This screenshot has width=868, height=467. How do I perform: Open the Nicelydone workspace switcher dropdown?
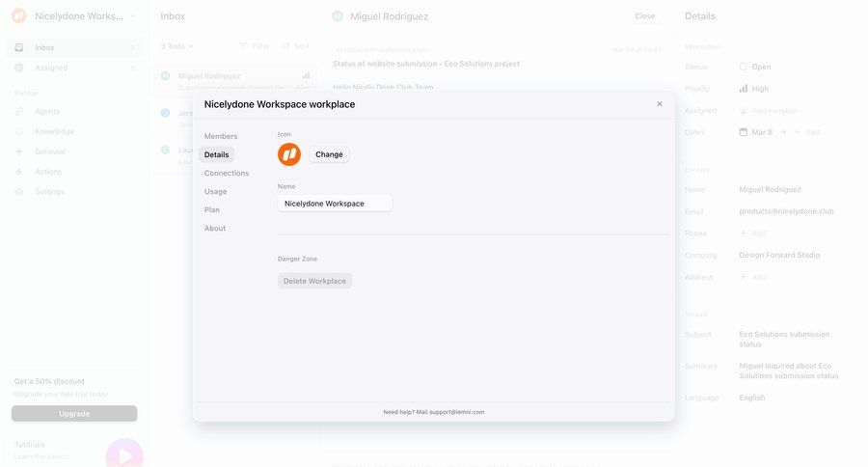(x=133, y=16)
